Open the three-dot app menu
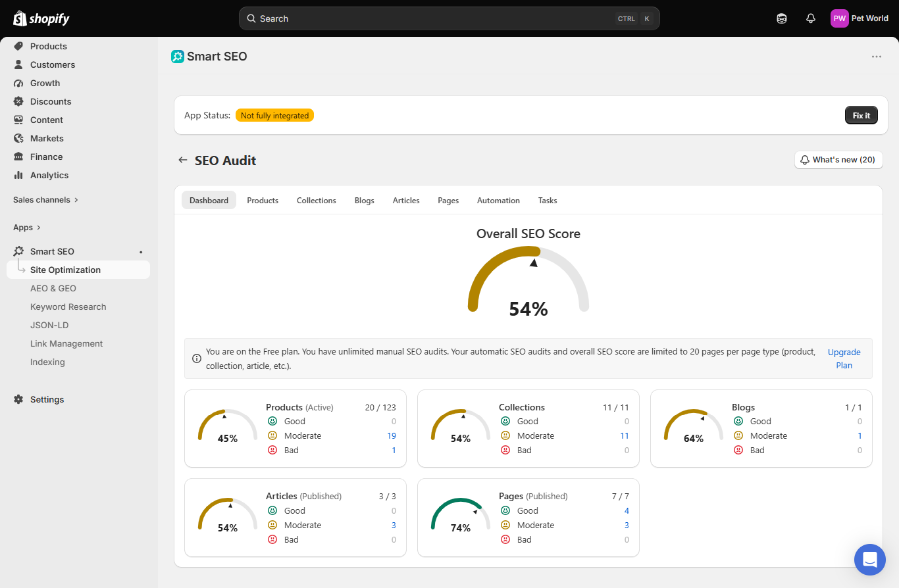899x588 pixels. point(877,57)
